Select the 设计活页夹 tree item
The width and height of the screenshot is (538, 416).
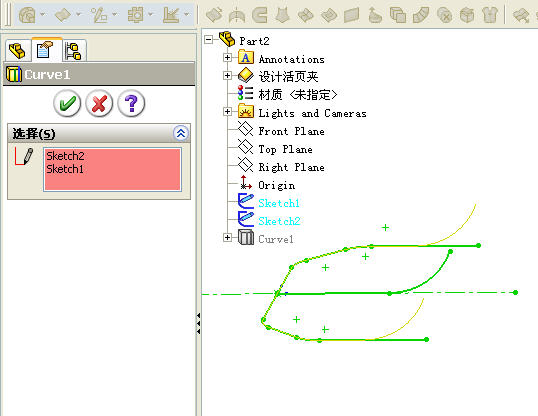(288, 77)
